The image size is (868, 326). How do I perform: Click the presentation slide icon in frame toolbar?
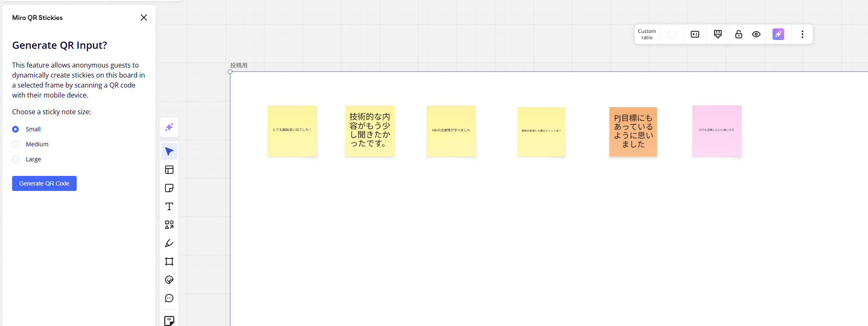click(695, 34)
